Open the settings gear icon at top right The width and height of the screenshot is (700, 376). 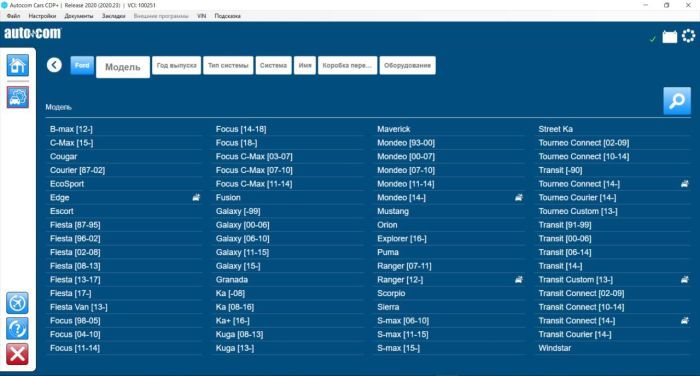click(x=688, y=36)
